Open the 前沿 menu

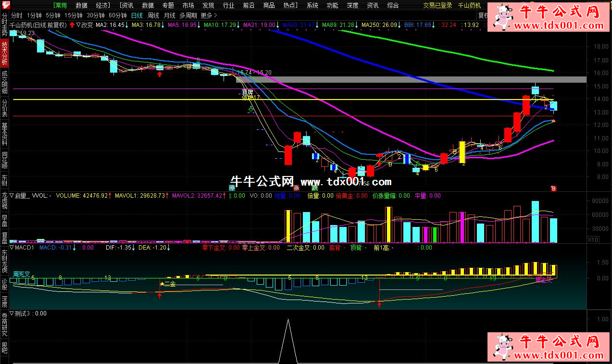(x=249, y=5)
